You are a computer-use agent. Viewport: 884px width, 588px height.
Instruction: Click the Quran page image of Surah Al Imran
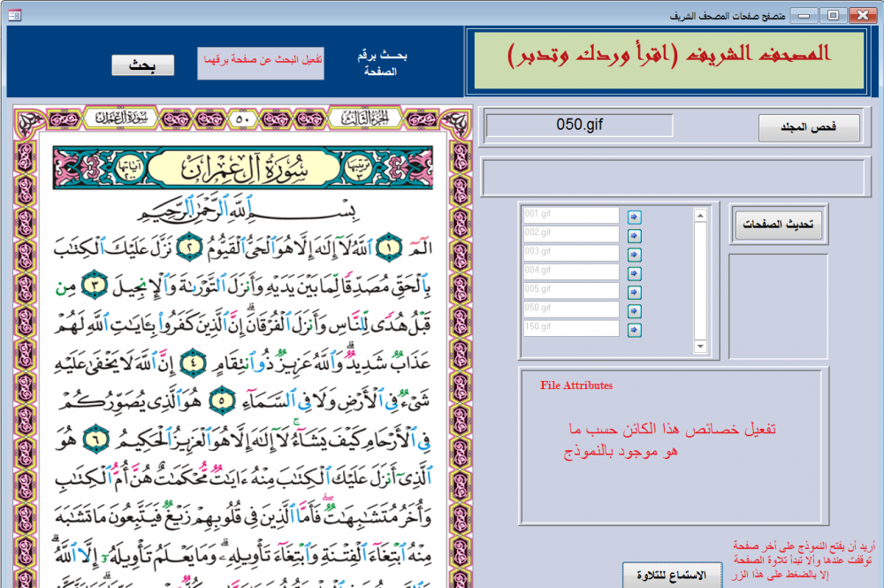point(242,347)
